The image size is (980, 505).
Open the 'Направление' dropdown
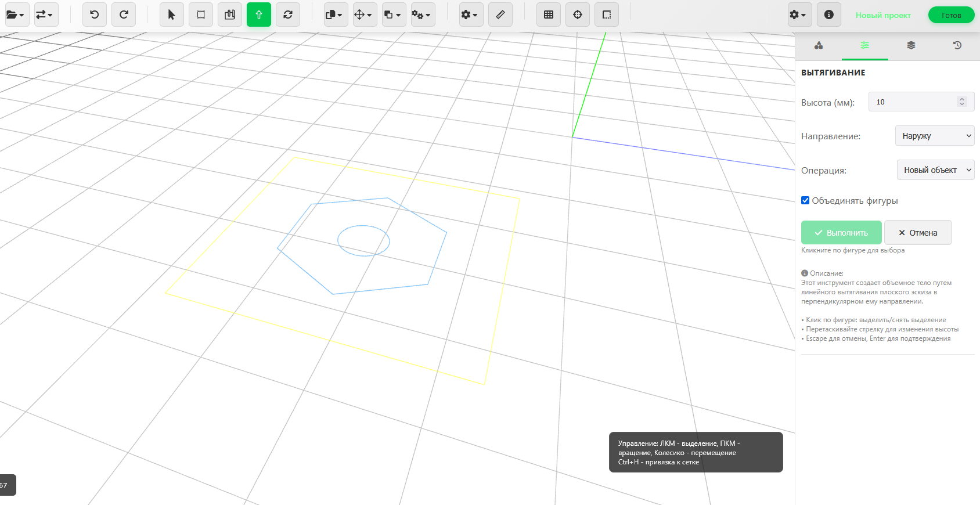[x=935, y=136]
